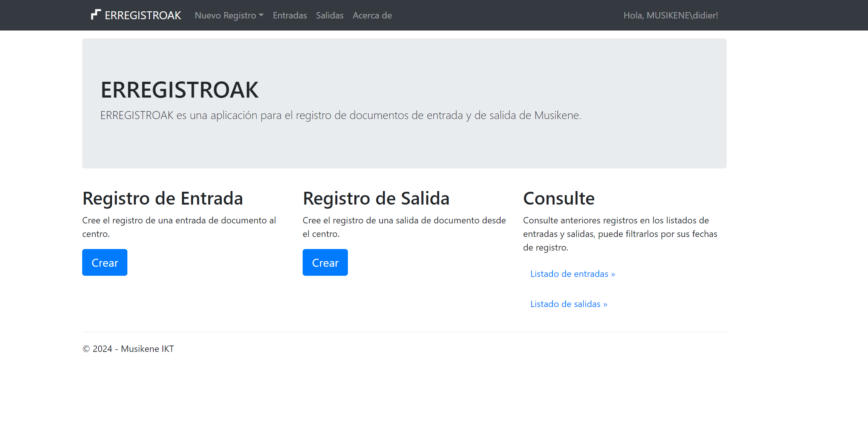The width and height of the screenshot is (868, 434).
Task: Expand the Nuevo Registro dropdown menu
Action: click(x=229, y=15)
